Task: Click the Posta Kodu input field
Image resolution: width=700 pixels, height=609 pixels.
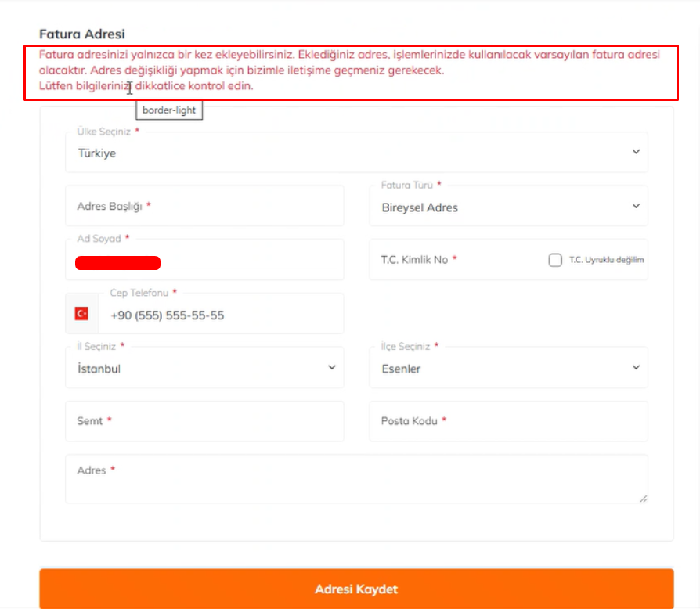Action: click(x=508, y=421)
